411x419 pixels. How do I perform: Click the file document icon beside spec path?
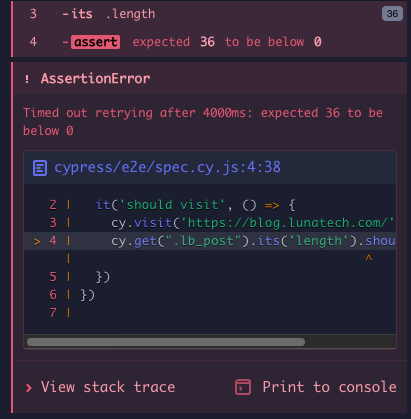tap(40, 168)
